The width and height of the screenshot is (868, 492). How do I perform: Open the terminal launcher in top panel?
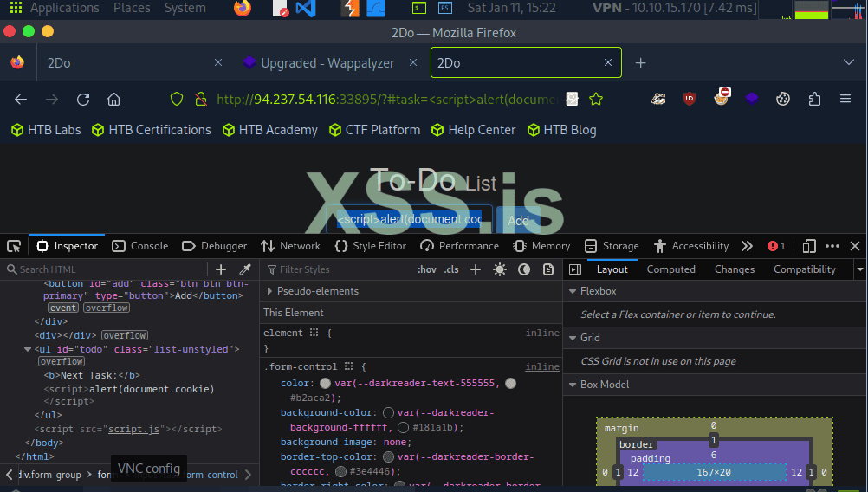coord(419,8)
